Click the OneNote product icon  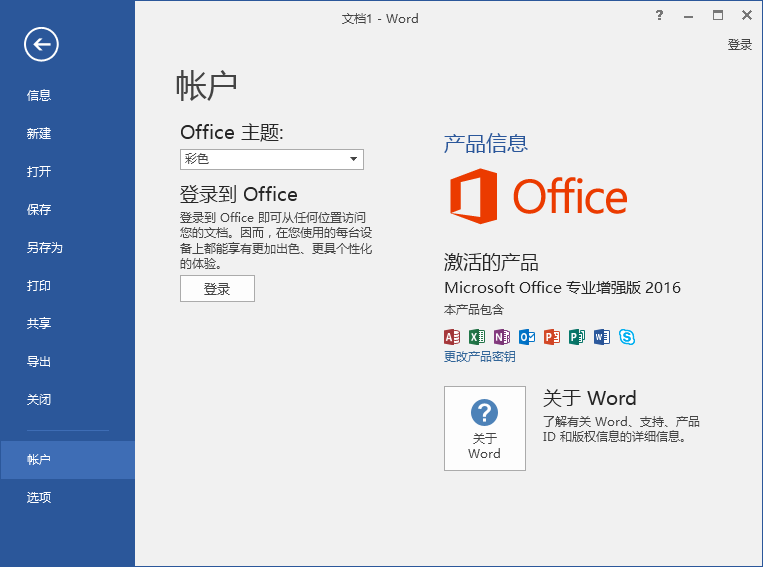pos(502,337)
